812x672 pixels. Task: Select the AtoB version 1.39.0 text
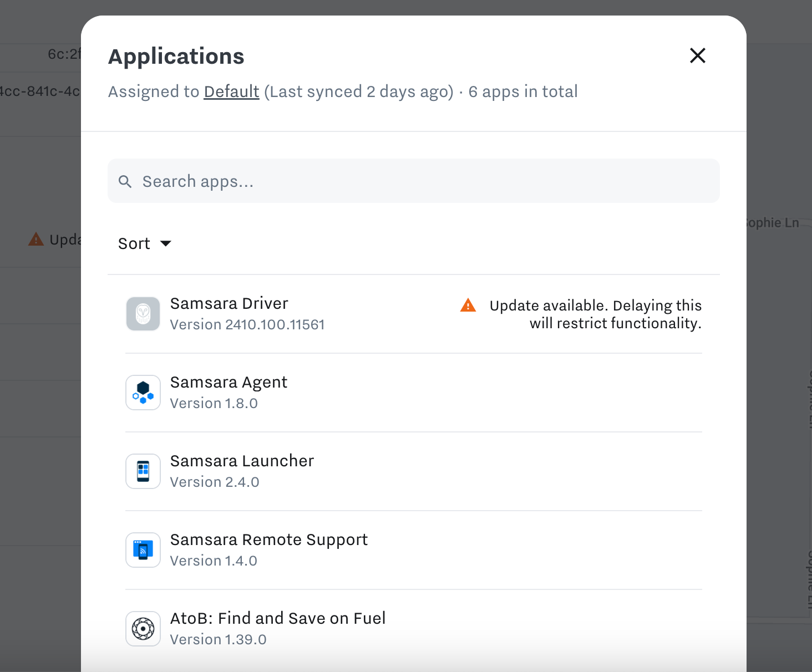click(218, 639)
